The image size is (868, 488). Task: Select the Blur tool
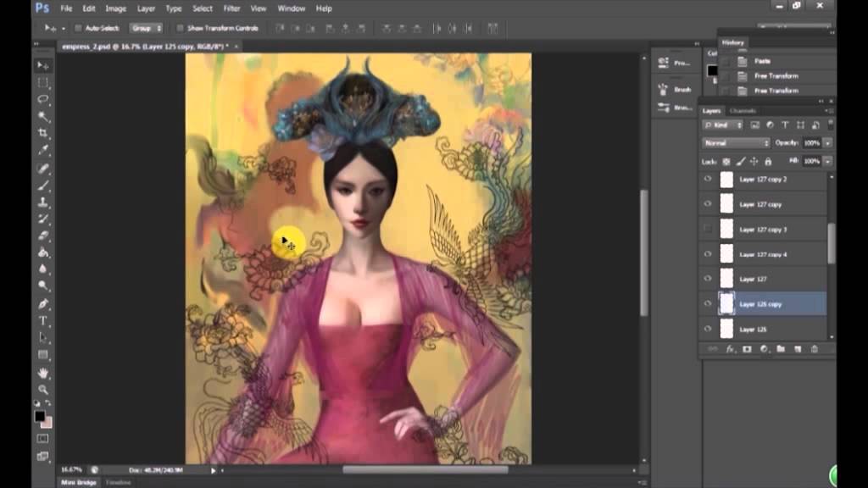[43, 269]
